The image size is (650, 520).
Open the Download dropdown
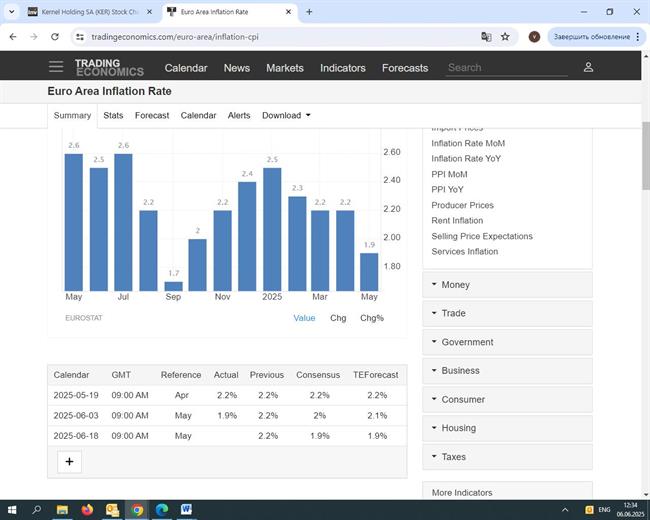pos(286,115)
